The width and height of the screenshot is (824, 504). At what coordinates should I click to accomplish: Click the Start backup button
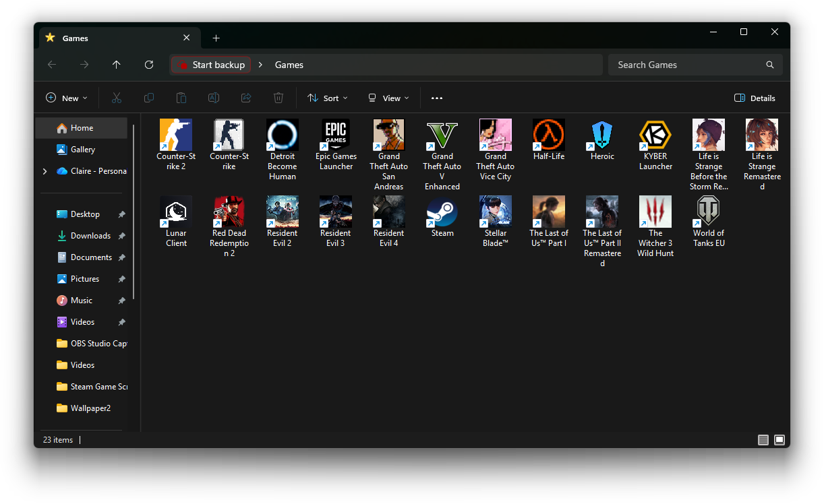(211, 65)
